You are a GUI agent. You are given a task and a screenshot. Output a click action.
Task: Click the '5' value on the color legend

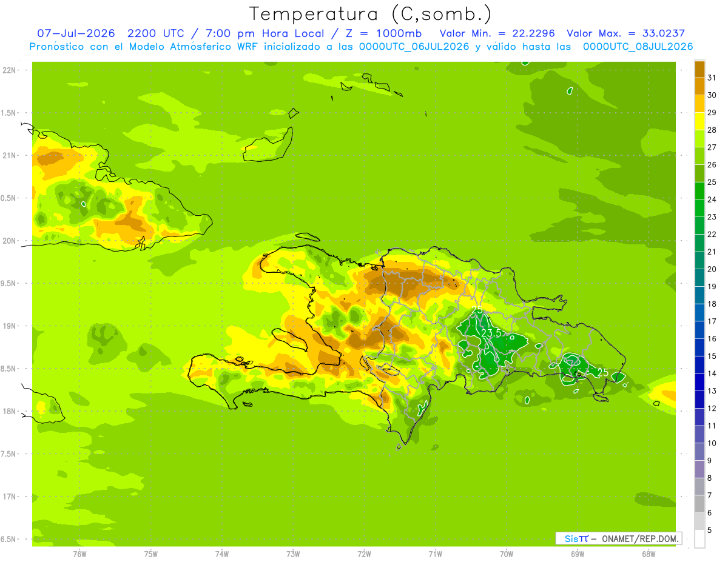[709, 530]
